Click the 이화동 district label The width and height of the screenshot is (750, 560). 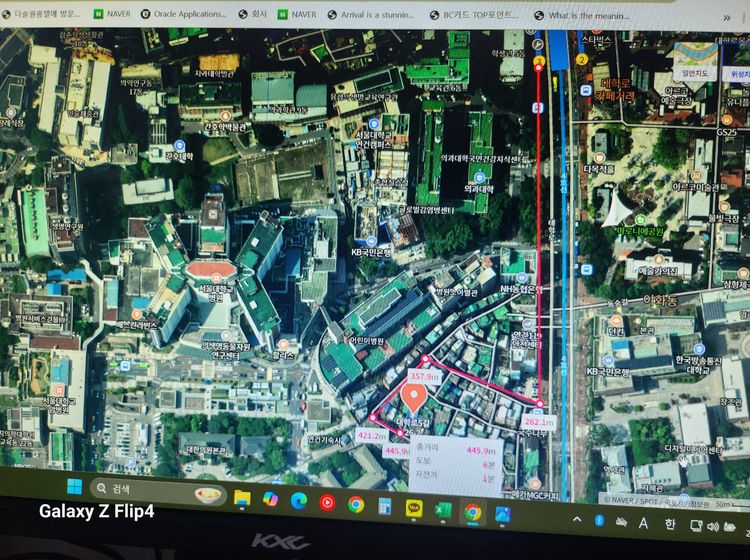pyautogui.click(x=660, y=300)
